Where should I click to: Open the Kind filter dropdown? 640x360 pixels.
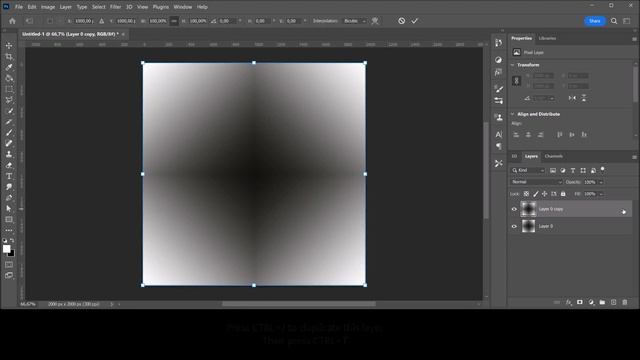coord(528,170)
